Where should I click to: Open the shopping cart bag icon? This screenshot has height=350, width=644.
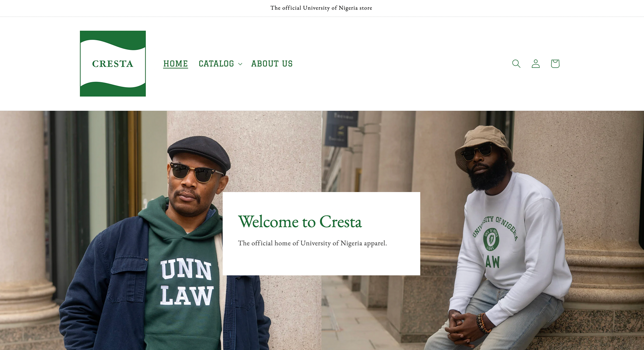(x=555, y=64)
